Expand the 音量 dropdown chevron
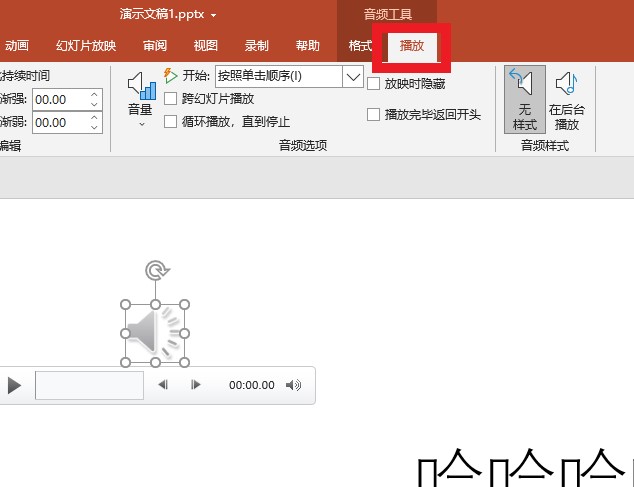 pos(142,124)
